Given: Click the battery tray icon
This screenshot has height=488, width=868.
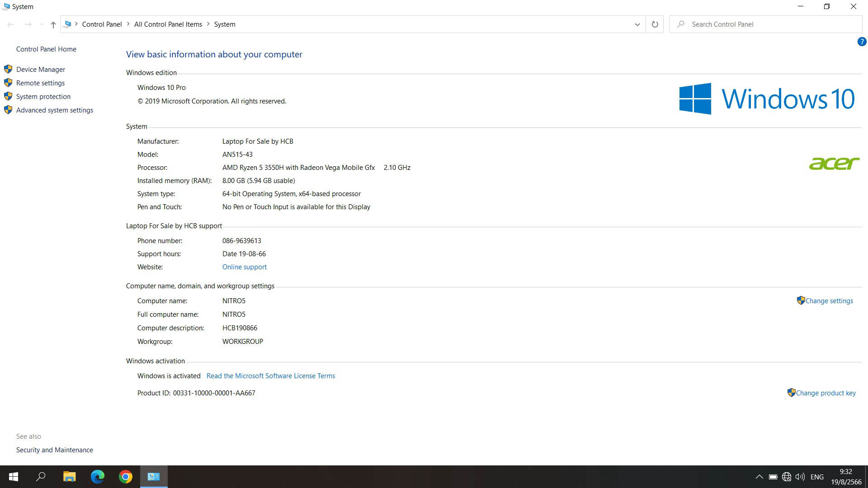Looking at the screenshot, I should point(773,477).
